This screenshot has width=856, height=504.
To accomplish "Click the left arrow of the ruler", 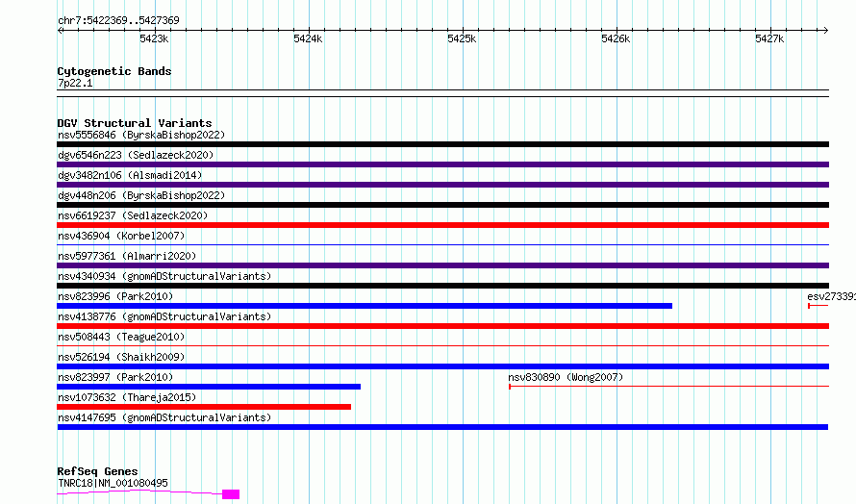I will coord(61,30).
